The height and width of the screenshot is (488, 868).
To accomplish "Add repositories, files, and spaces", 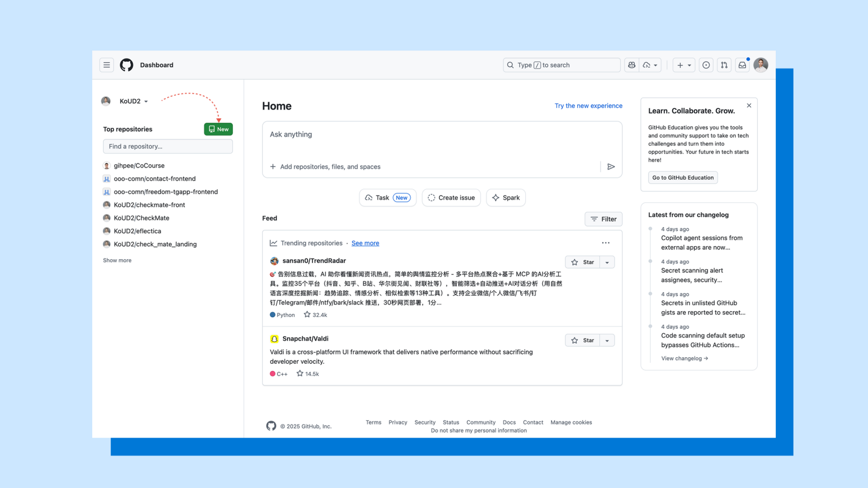I will click(x=325, y=167).
